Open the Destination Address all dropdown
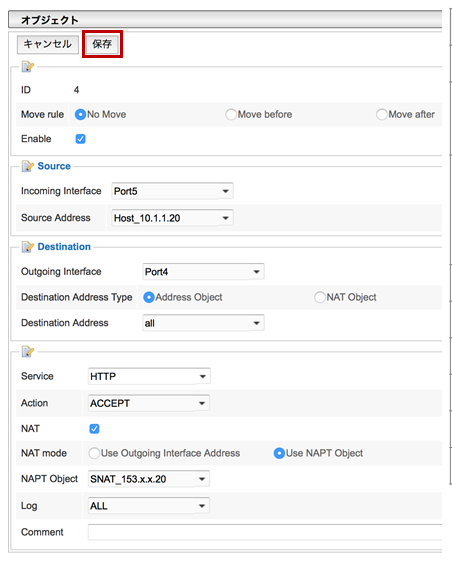Image resolution: width=452 pixels, height=562 pixels. 203,323
